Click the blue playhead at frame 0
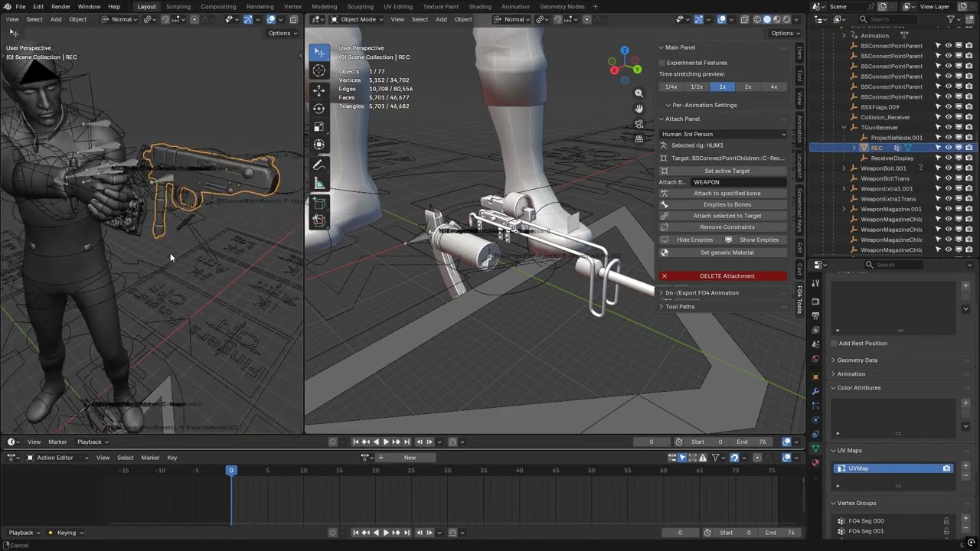This screenshot has height=551, width=980. pyautogui.click(x=231, y=470)
